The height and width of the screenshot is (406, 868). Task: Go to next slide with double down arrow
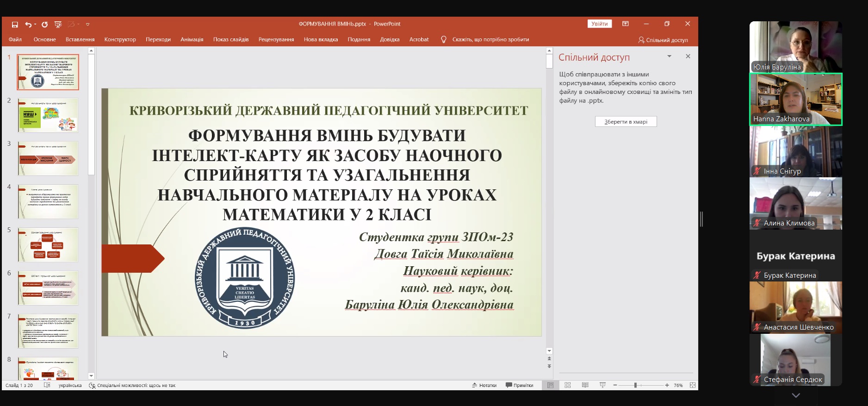coord(549,366)
